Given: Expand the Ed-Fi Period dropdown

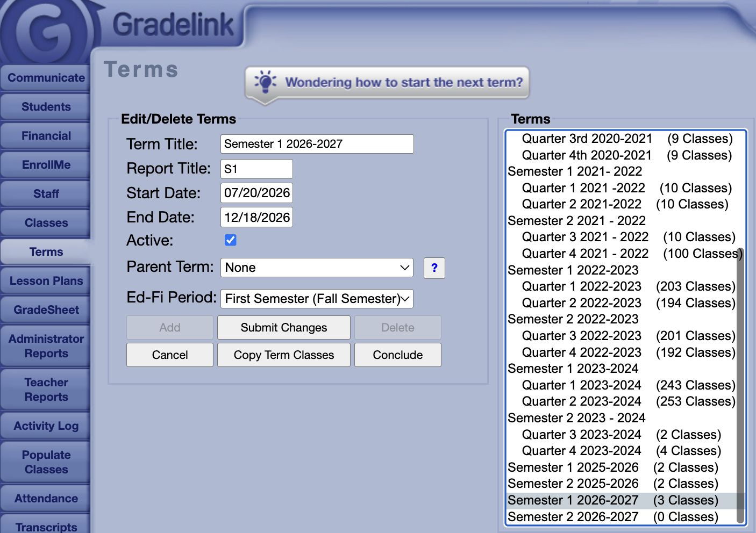Looking at the screenshot, I should (x=317, y=299).
